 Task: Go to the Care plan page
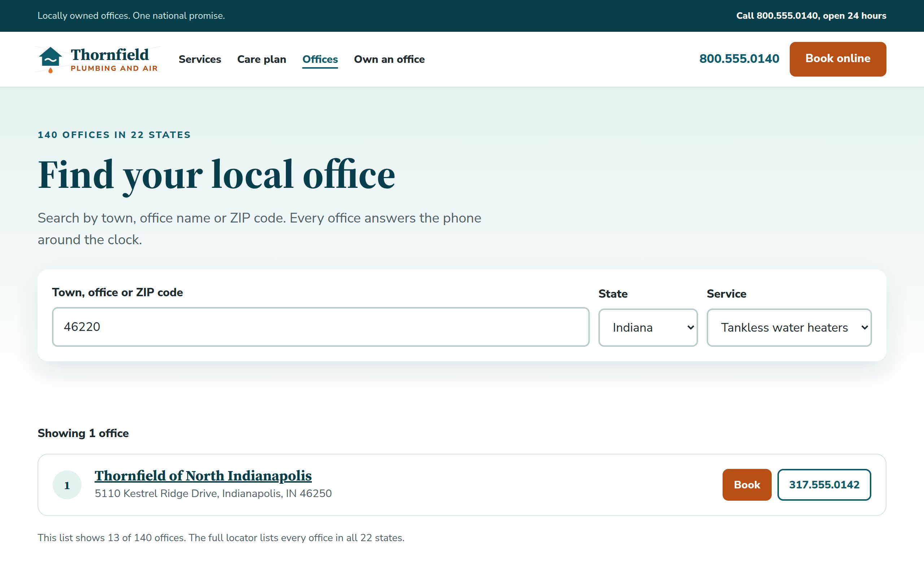coord(262,59)
